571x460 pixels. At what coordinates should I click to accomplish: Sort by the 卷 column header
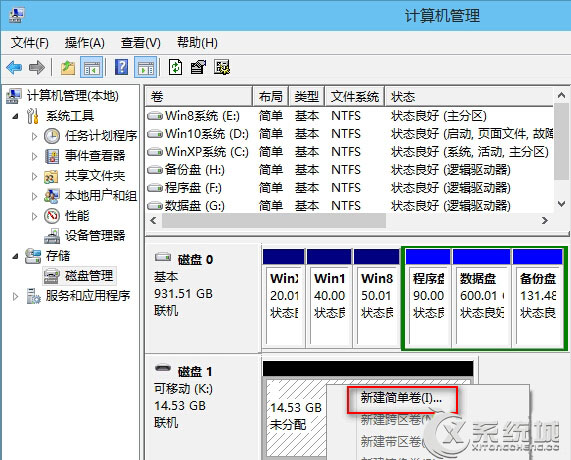click(198, 97)
